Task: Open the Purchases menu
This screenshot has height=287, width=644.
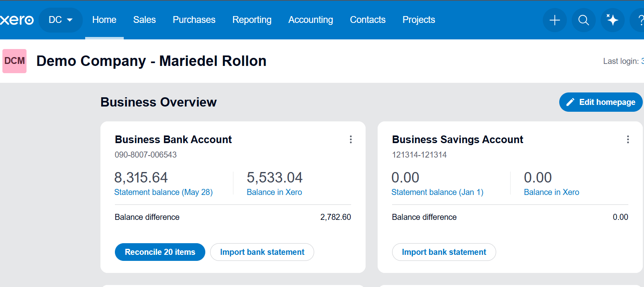Action: click(x=194, y=20)
